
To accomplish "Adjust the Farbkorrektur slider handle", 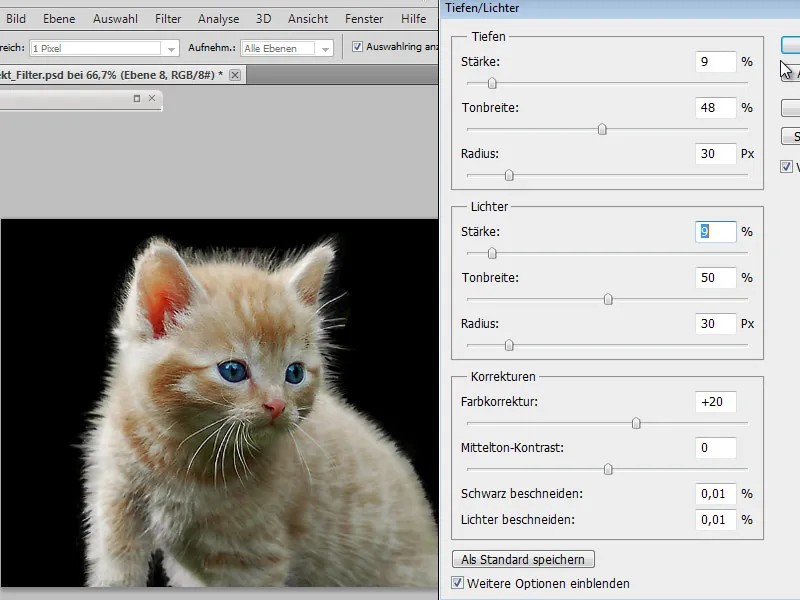I will pos(636,423).
